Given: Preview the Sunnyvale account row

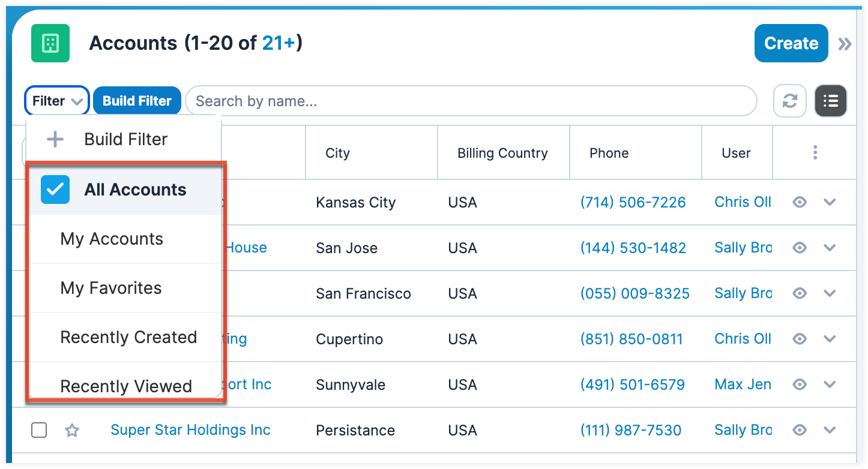Looking at the screenshot, I should click(x=800, y=384).
